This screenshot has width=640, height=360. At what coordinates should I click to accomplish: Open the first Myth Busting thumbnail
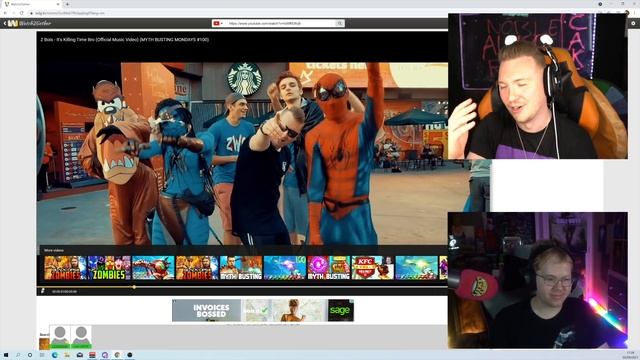(x=241, y=268)
